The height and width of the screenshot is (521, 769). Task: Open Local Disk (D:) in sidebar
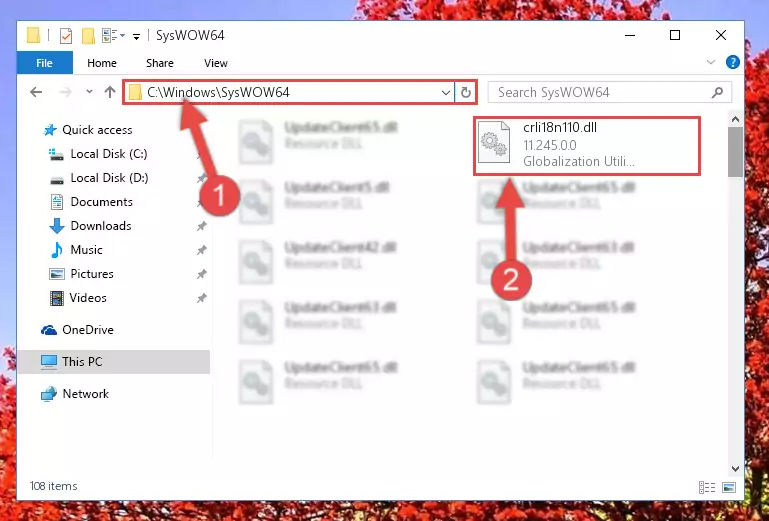point(109,178)
